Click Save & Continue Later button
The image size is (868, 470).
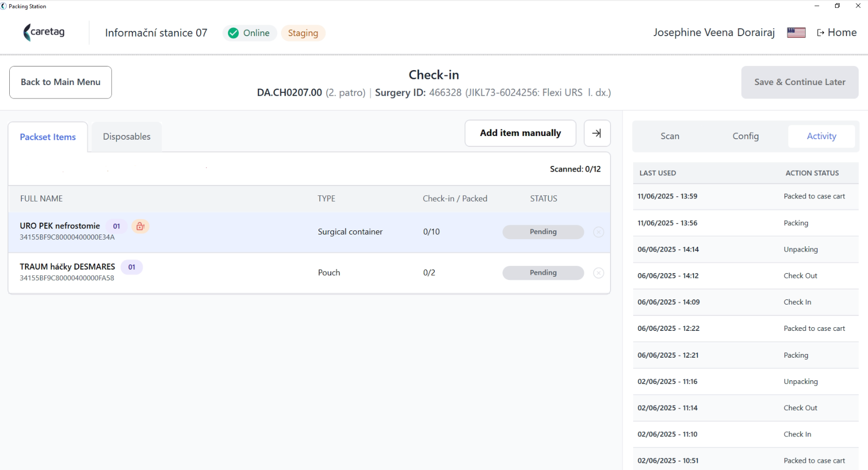pyautogui.click(x=800, y=82)
